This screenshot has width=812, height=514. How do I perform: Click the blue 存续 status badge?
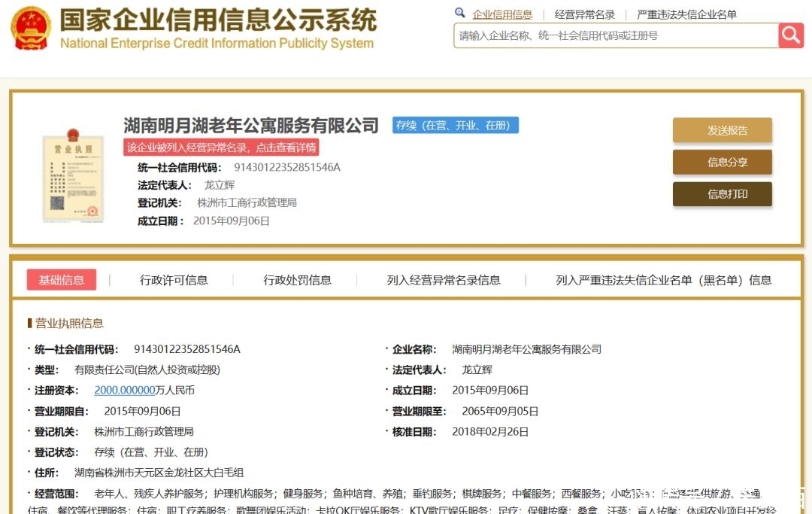(x=456, y=126)
